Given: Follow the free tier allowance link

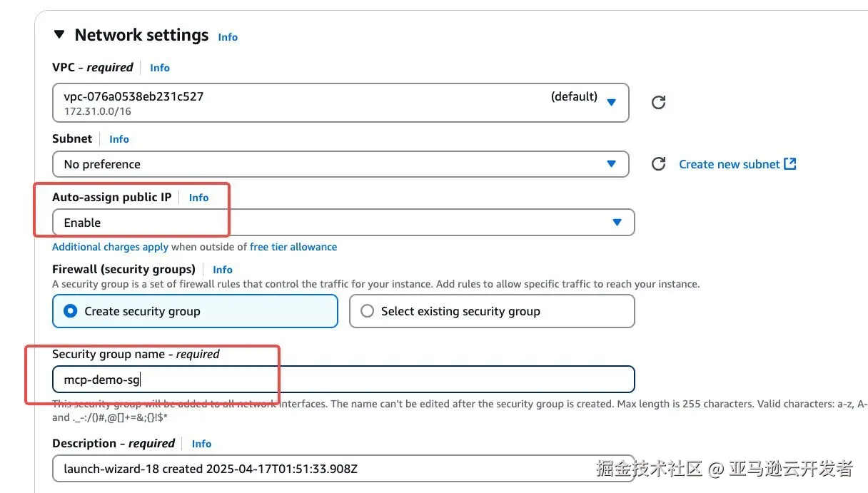Looking at the screenshot, I should (x=293, y=247).
